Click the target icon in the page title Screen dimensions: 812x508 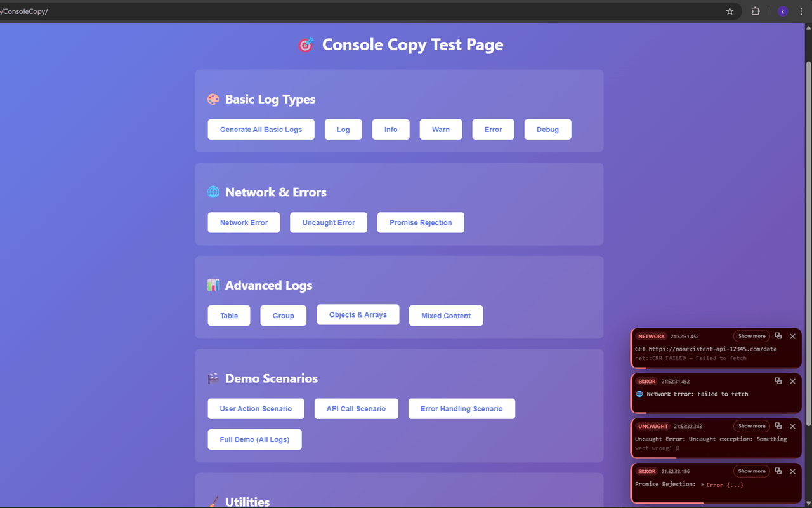(306, 44)
